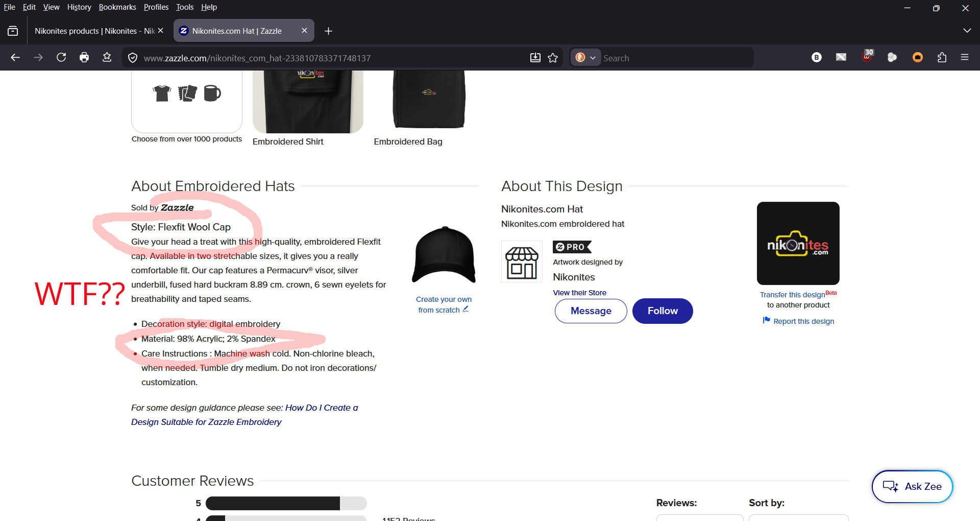The image size is (980, 521).
Task: Switch to Nikonites products tab
Action: point(94,31)
